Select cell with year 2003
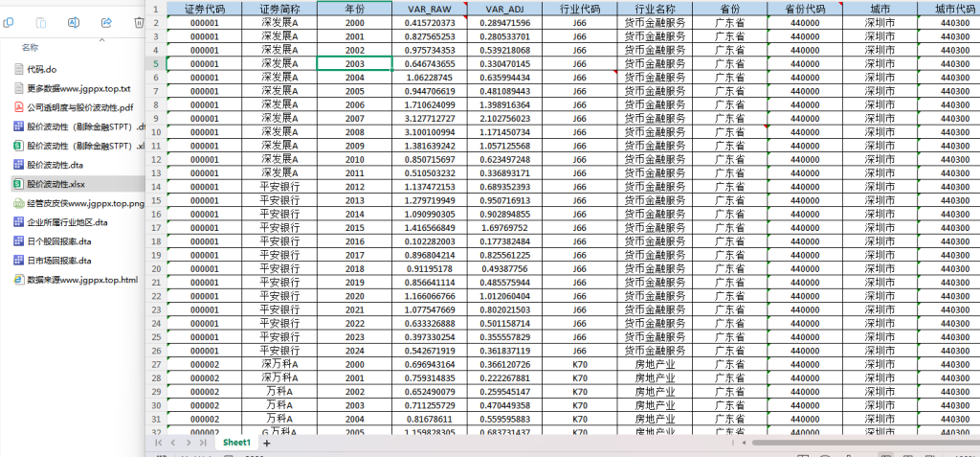The height and width of the screenshot is (457, 980). [354, 63]
